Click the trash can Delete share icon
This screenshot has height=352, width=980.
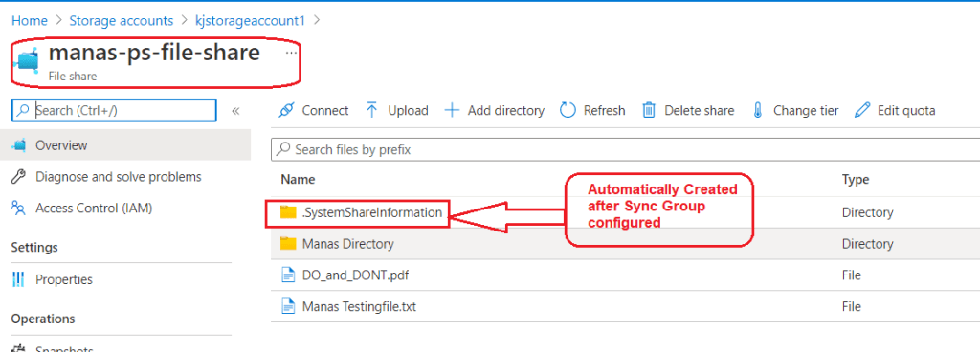(650, 110)
